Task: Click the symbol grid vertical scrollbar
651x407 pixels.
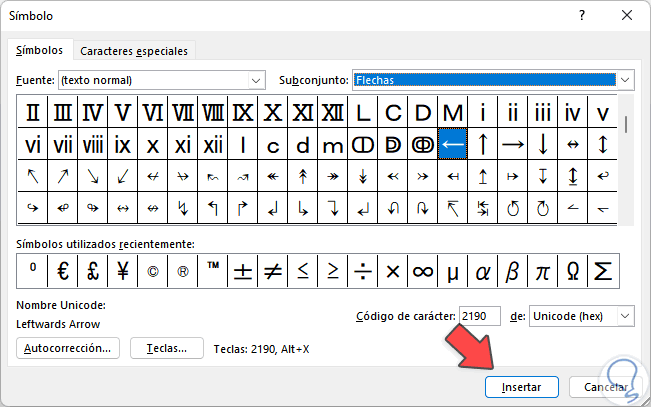Action: [x=626, y=160]
